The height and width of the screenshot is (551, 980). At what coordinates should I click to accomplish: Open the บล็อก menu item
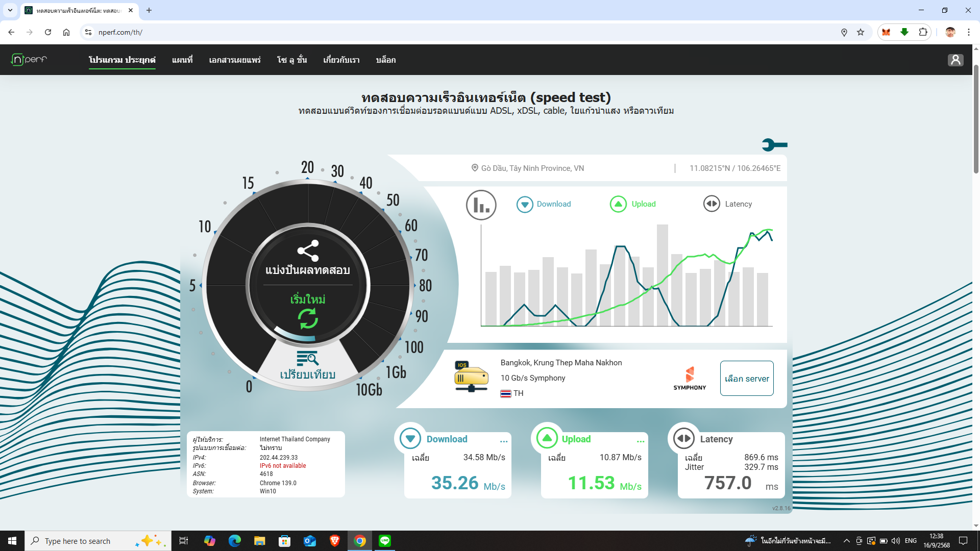[386, 60]
